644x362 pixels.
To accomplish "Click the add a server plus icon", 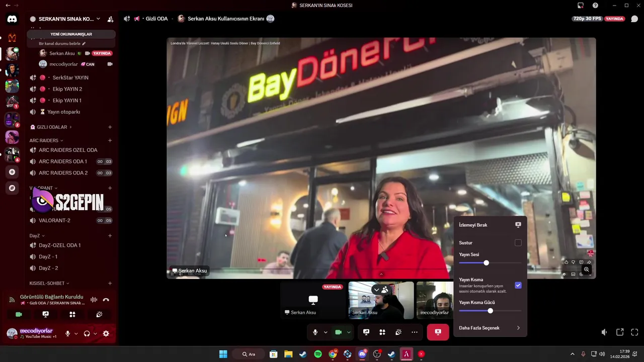I will coord(12,172).
